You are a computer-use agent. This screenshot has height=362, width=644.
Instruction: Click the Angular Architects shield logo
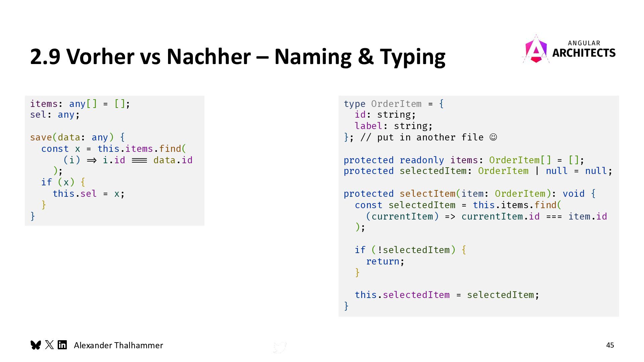[536, 50]
